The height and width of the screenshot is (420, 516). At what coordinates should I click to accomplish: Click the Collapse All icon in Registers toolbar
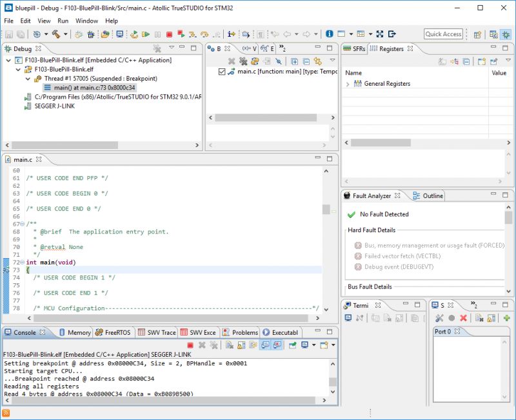coord(466,61)
